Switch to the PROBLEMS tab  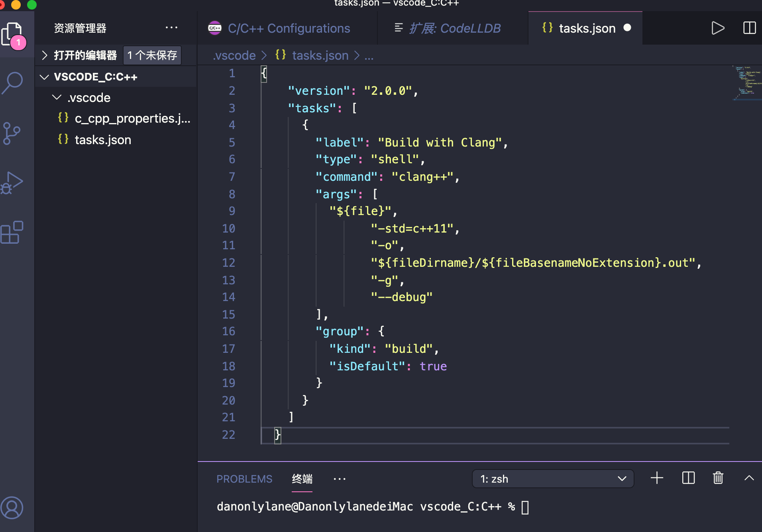pyautogui.click(x=244, y=479)
